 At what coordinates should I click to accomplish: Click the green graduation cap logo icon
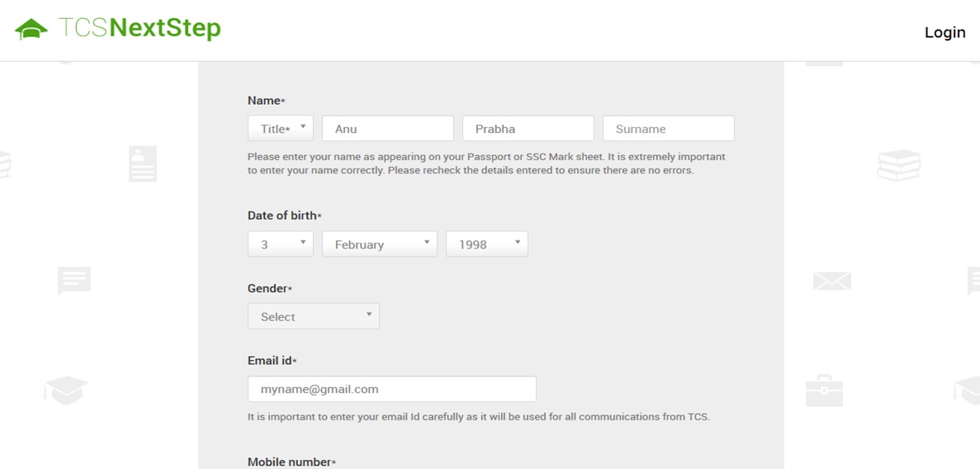point(31,29)
